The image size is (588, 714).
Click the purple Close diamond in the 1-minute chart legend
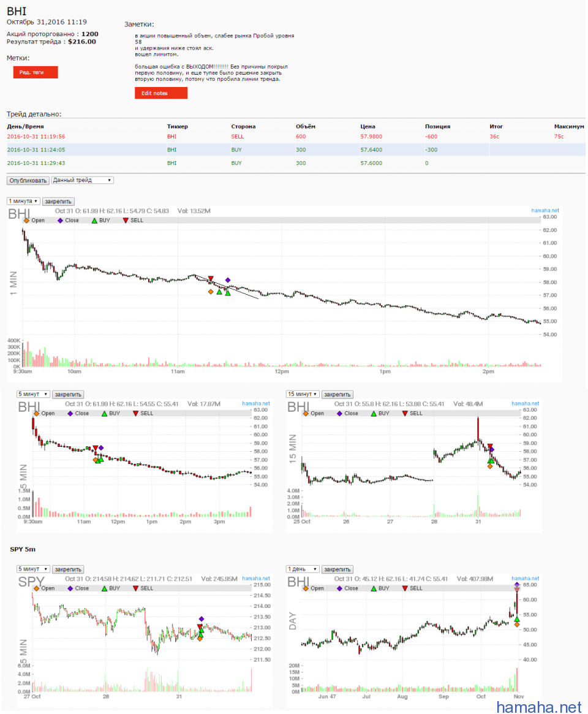click(x=60, y=220)
